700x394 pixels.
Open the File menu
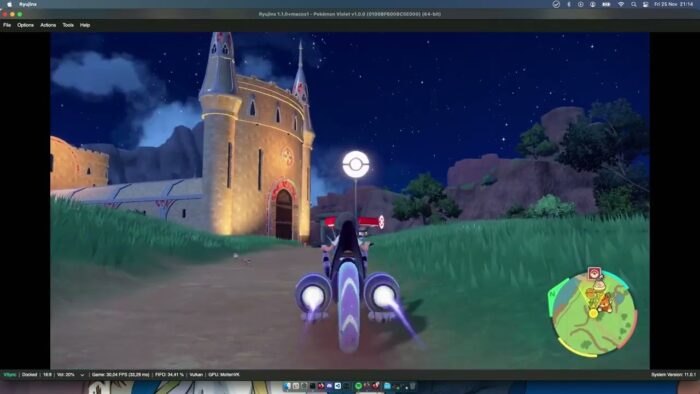pos(7,25)
